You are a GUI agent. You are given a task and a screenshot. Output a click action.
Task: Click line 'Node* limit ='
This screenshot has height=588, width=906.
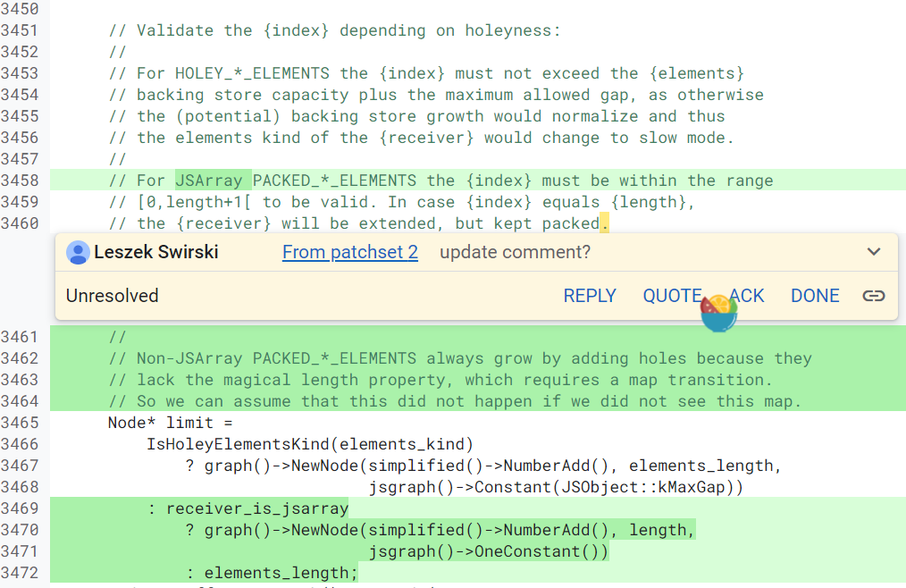coord(171,423)
